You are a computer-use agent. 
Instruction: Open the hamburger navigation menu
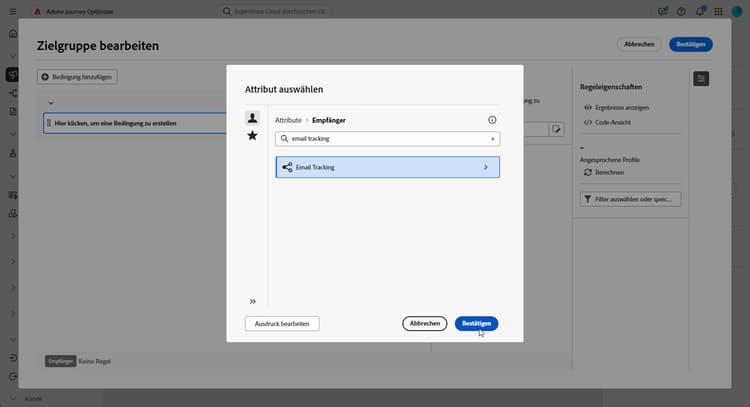click(13, 11)
